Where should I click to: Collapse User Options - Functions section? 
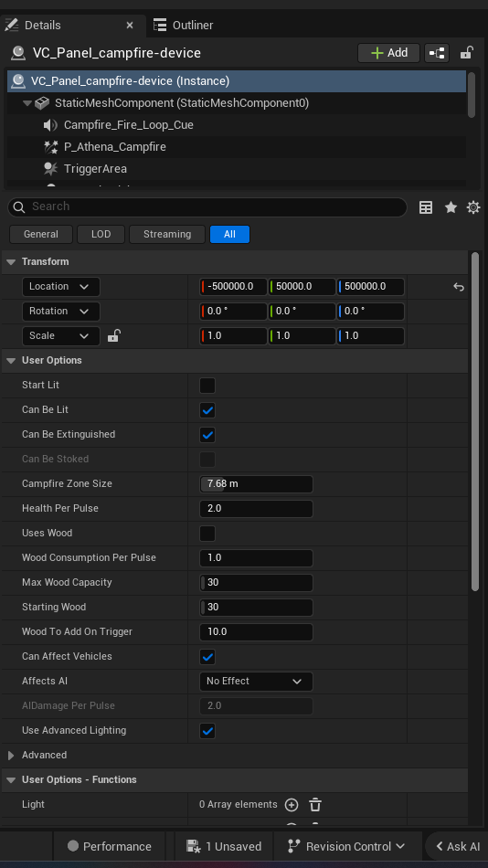point(11,780)
